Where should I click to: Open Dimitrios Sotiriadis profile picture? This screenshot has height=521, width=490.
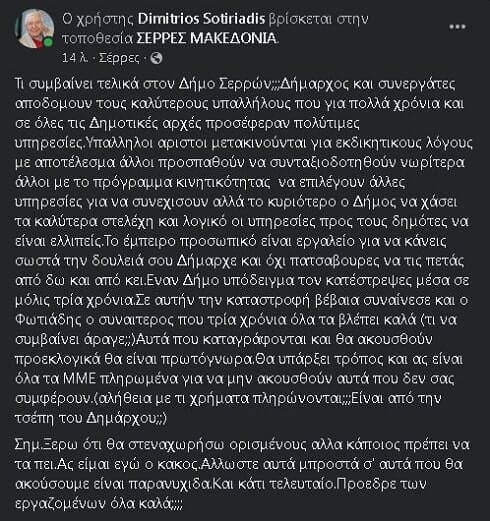tap(34, 29)
